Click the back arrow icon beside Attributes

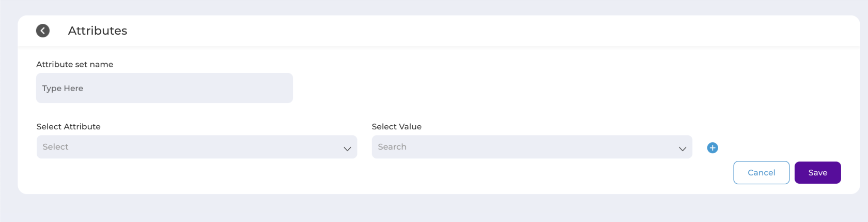point(43,31)
